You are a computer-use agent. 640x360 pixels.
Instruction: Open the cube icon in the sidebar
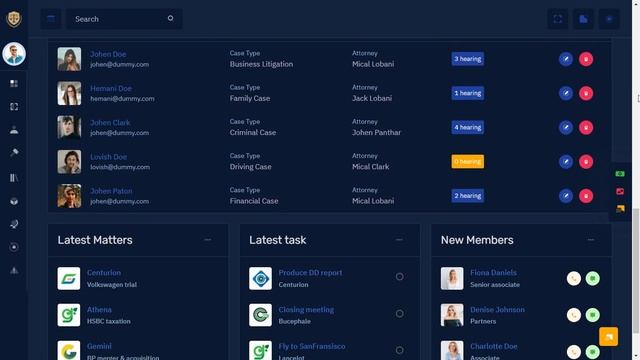point(14,201)
